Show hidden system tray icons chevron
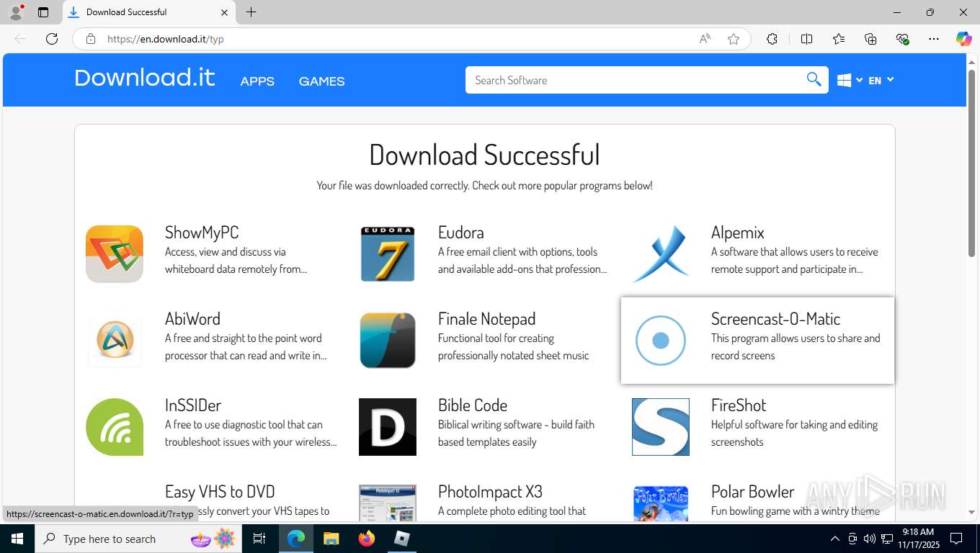The width and height of the screenshot is (980, 553). [834, 539]
